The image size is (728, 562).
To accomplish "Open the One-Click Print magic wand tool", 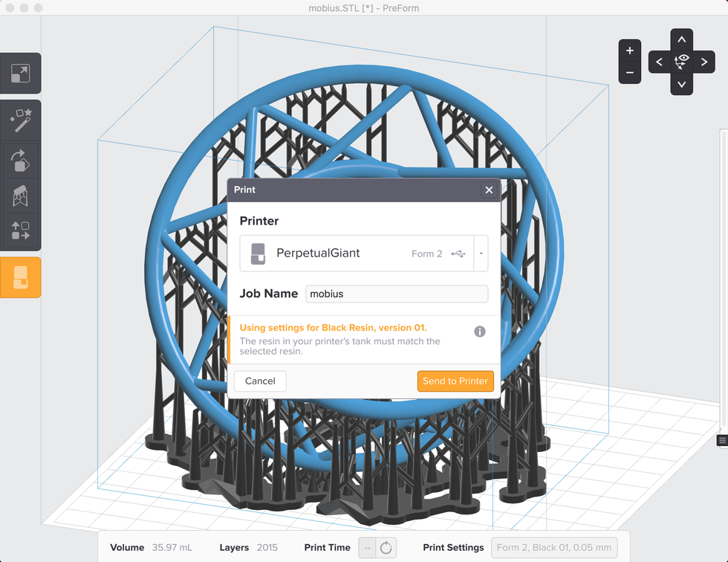I will tap(20, 119).
